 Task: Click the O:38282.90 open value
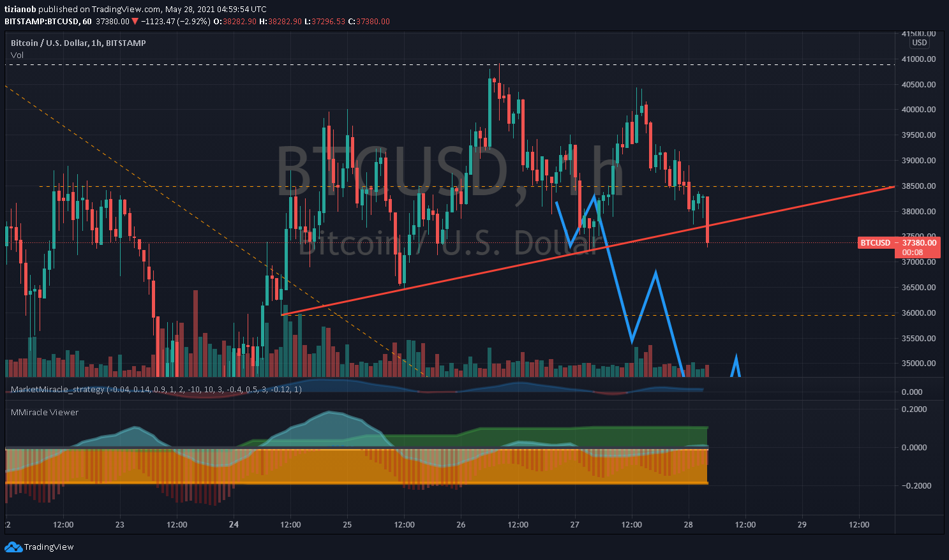click(234, 21)
